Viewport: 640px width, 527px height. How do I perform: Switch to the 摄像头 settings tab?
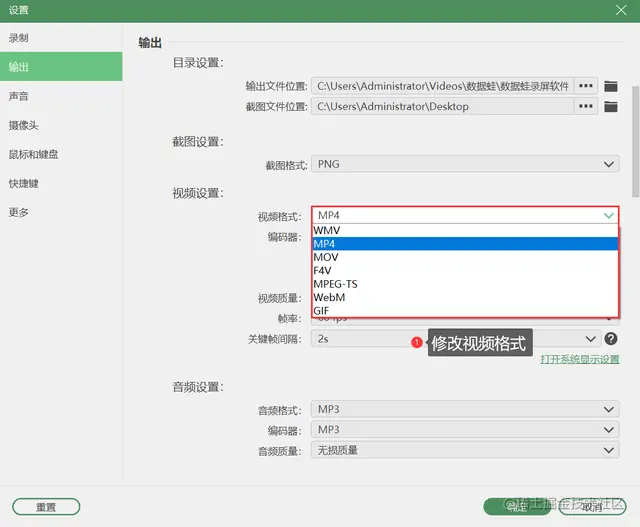(61, 125)
